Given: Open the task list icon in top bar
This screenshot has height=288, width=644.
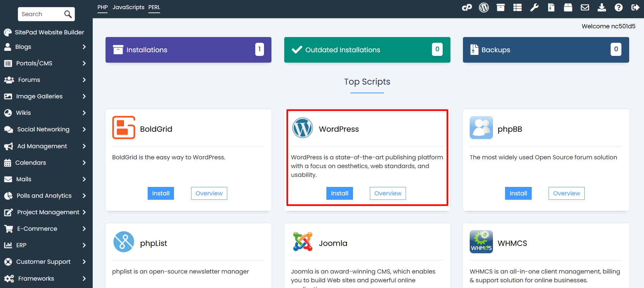Looking at the screenshot, I should (x=518, y=7).
